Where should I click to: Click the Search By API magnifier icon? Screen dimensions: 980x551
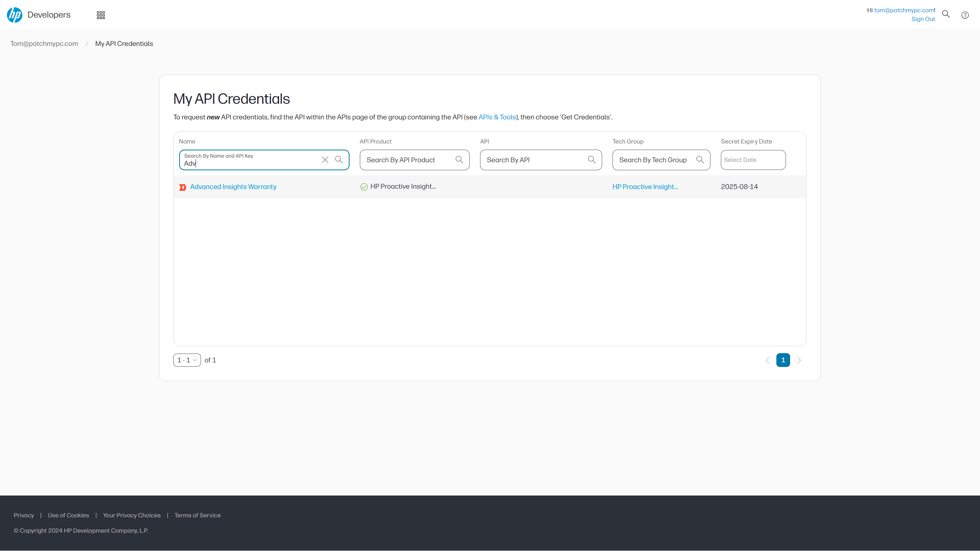pos(592,160)
